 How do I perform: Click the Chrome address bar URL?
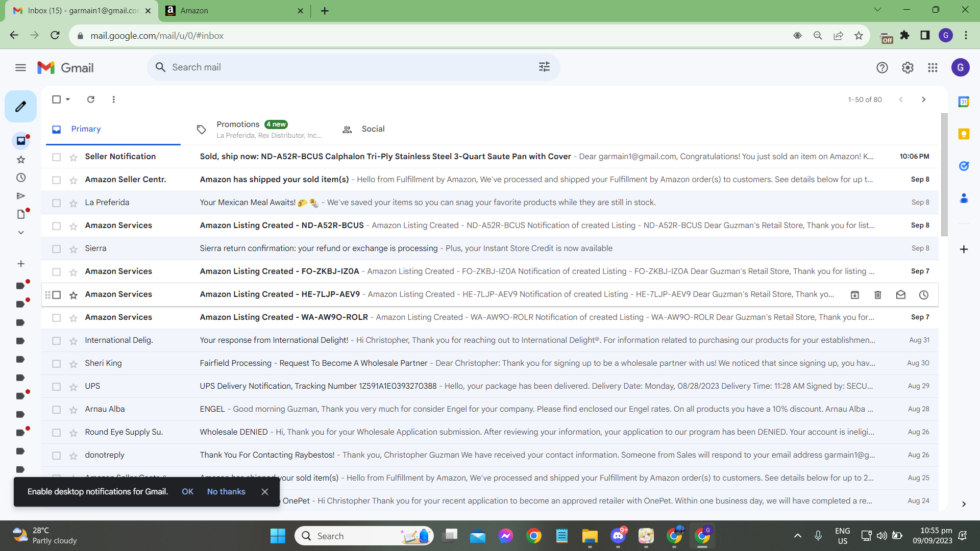(157, 36)
